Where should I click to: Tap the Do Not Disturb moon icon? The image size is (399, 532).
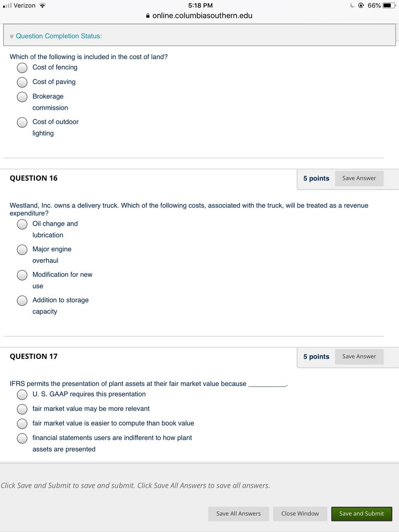(352, 5)
